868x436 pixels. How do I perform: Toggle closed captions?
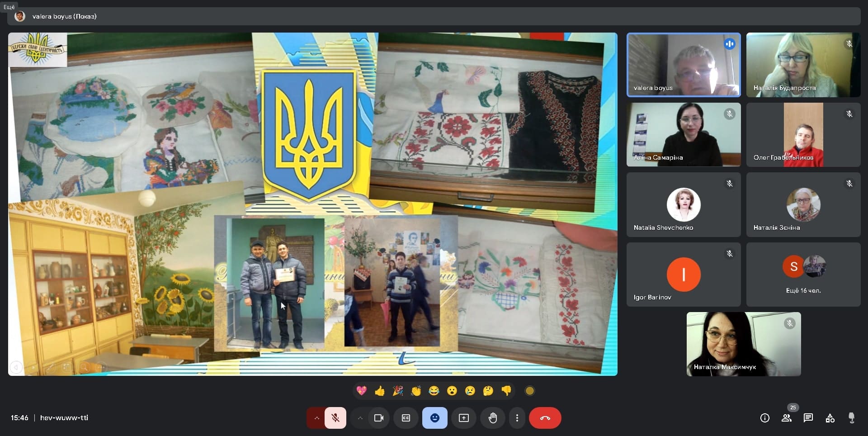tap(406, 418)
